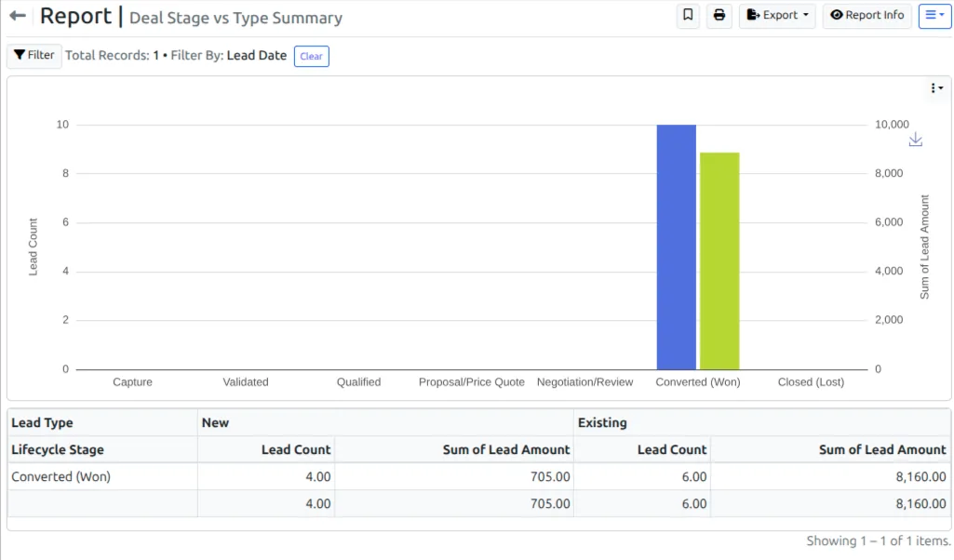The width and height of the screenshot is (954, 560).
Task: Click the 705.00 value in Converted row
Action: [x=550, y=476]
